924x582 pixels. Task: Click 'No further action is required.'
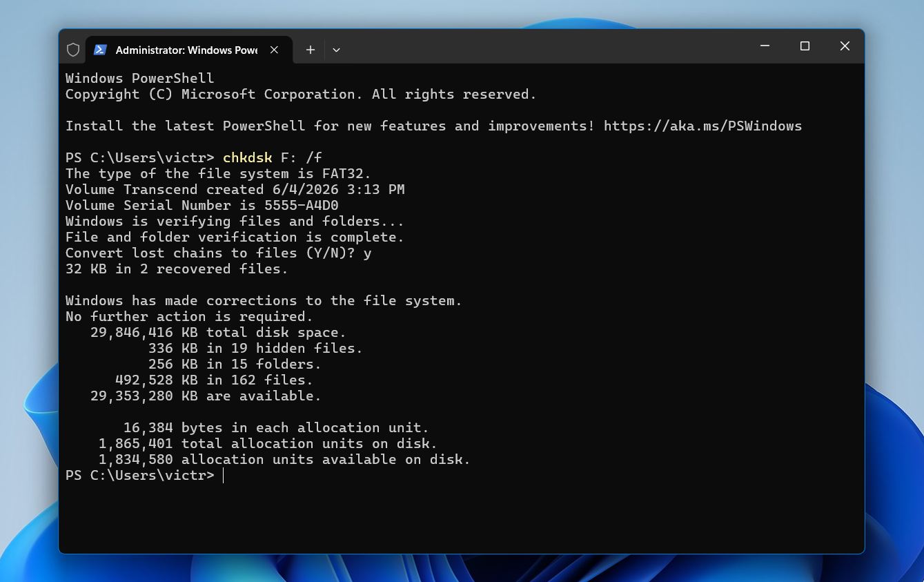coord(189,317)
